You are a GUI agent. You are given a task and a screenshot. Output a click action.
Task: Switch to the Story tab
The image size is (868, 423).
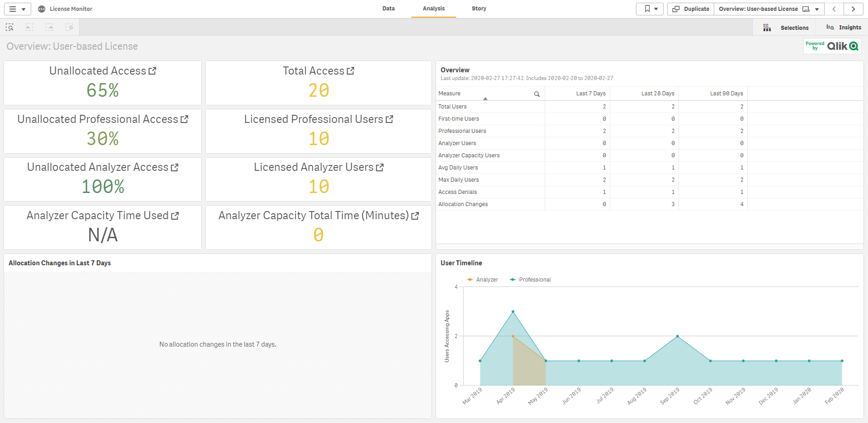click(x=479, y=9)
